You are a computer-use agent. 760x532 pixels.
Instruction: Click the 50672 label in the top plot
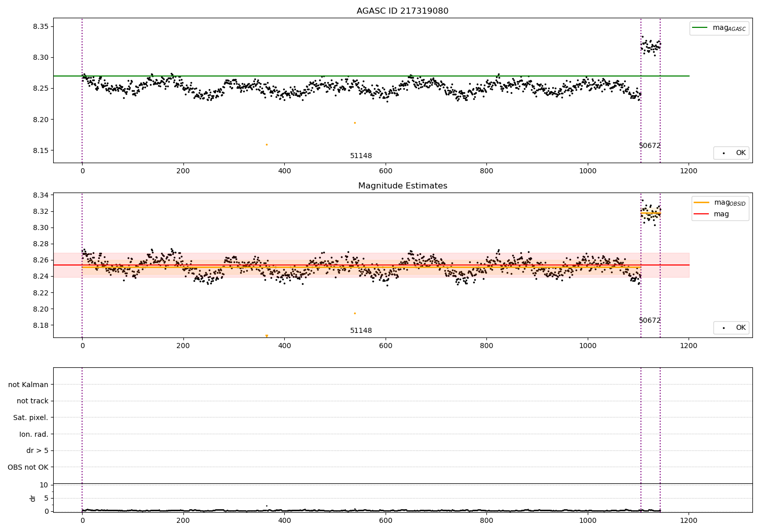tap(650, 146)
